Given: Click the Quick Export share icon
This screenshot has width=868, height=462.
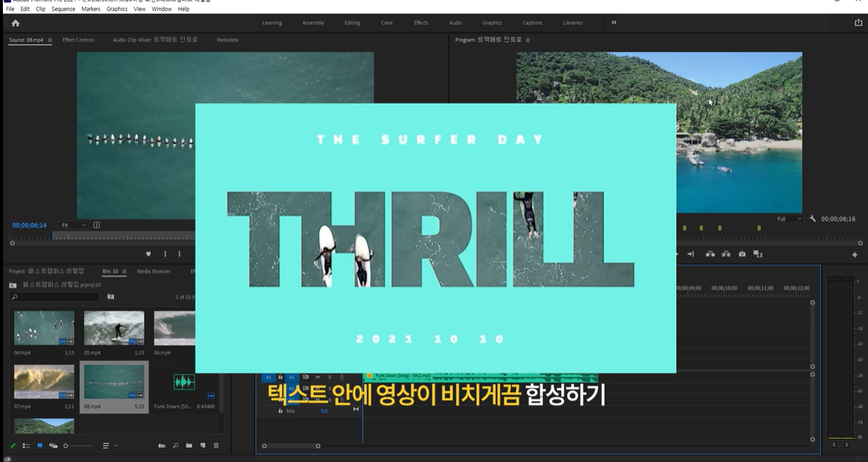Looking at the screenshot, I should pyautogui.click(x=859, y=22).
